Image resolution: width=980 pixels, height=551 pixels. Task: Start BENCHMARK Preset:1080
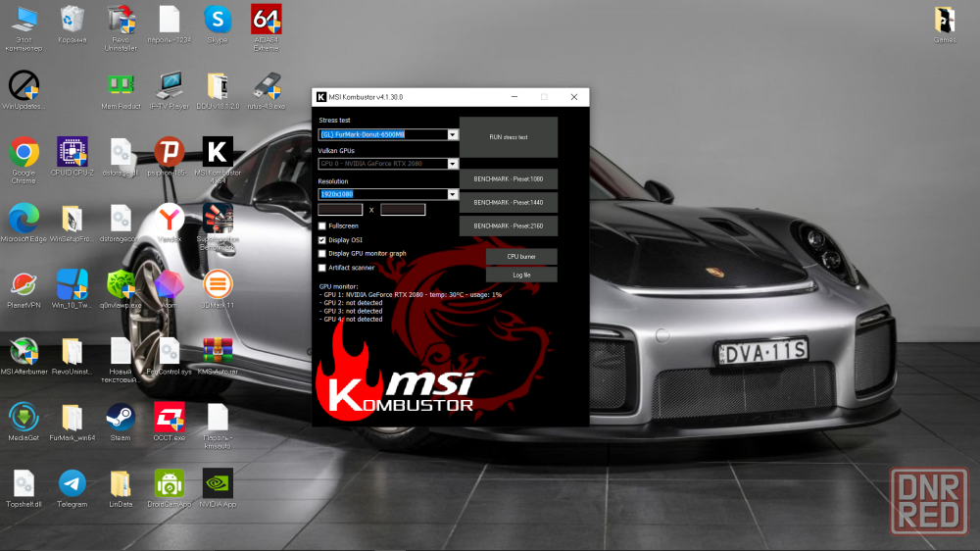click(x=508, y=178)
